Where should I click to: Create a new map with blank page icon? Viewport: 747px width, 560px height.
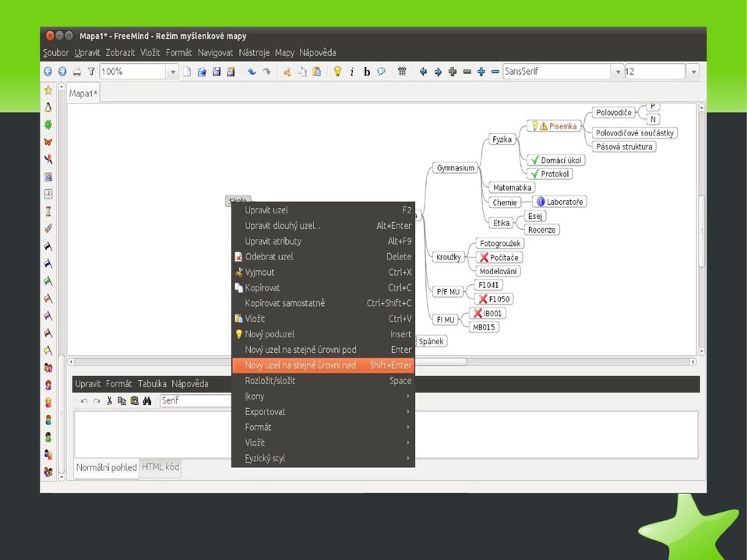[x=187, y=72]
